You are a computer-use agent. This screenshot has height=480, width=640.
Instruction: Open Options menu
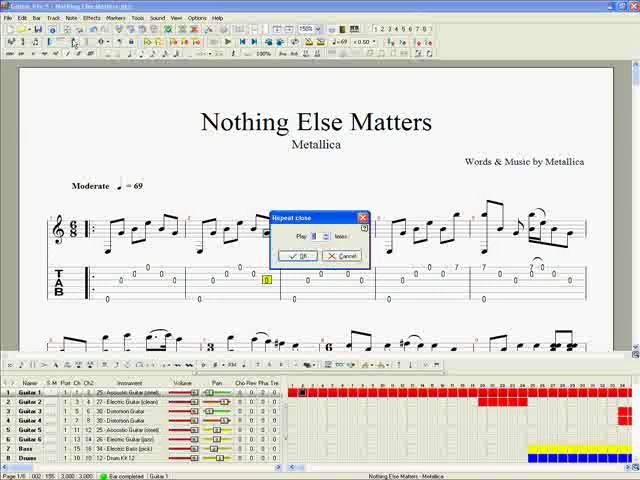197,18
